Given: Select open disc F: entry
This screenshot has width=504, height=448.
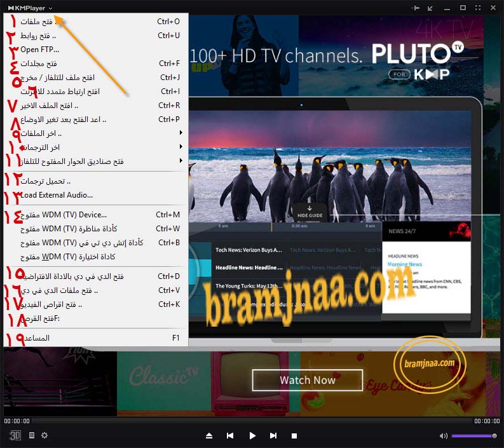Looking at the screenshot, I should [x=96, y=318].
